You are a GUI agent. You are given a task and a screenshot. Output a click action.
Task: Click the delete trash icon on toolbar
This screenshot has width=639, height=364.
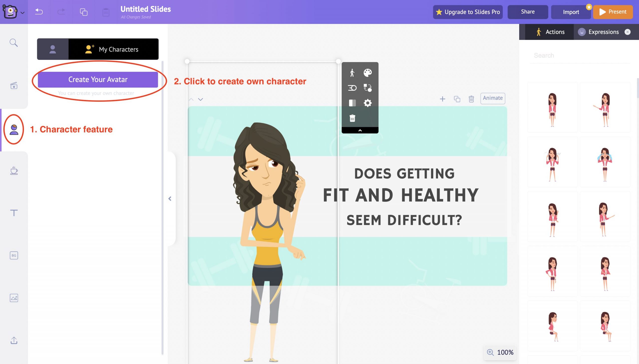click(x=352, y=118)
